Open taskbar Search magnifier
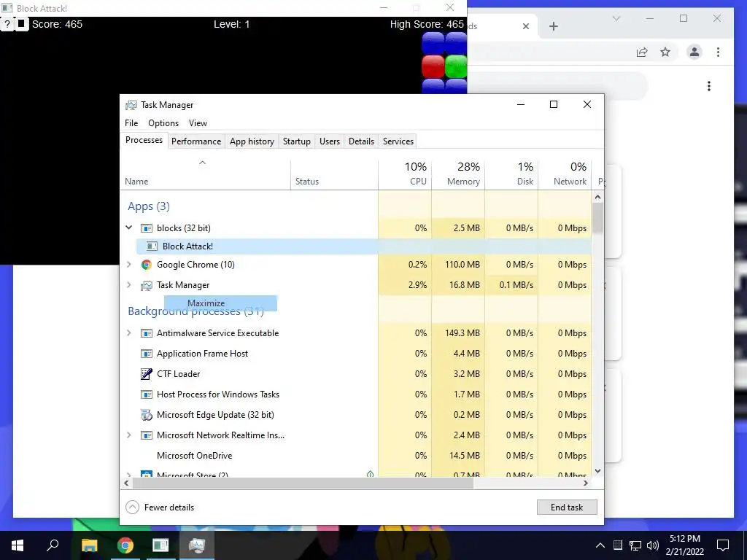The width and height of the screenshot is (747, 560). [x=53, y=545]
